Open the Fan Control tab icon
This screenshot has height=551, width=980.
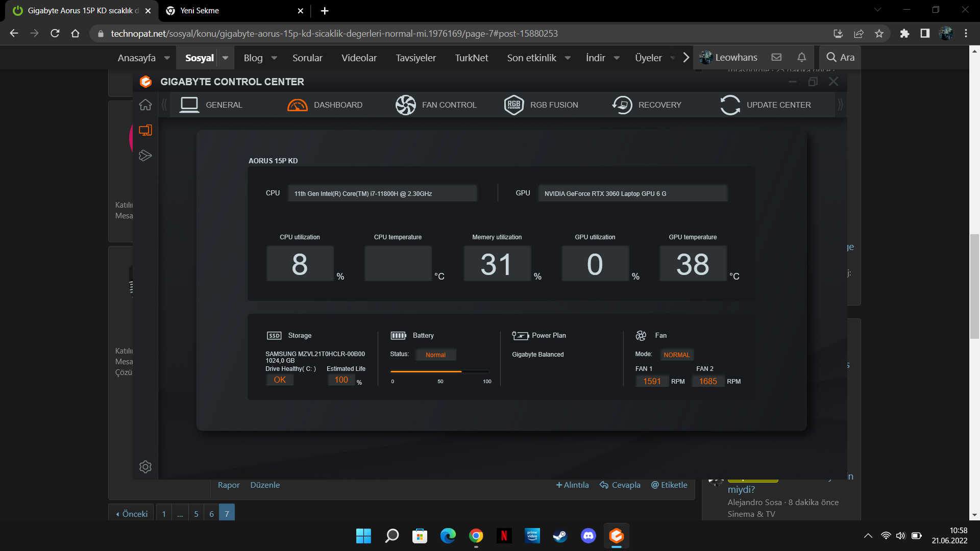(x=406, y=105)
